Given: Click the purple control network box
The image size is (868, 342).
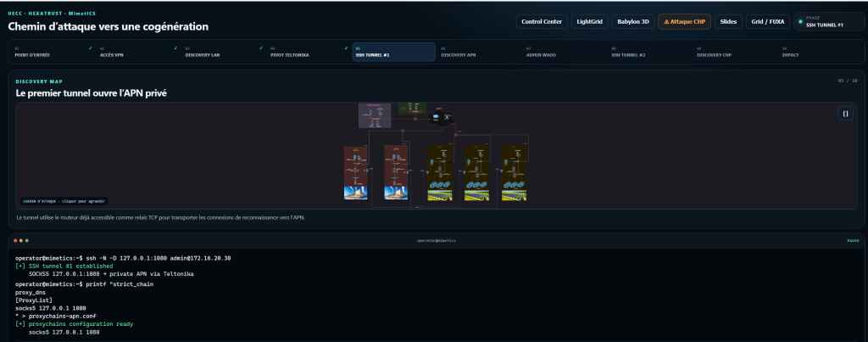Looking at the screenshot, I should pos(375,115).
